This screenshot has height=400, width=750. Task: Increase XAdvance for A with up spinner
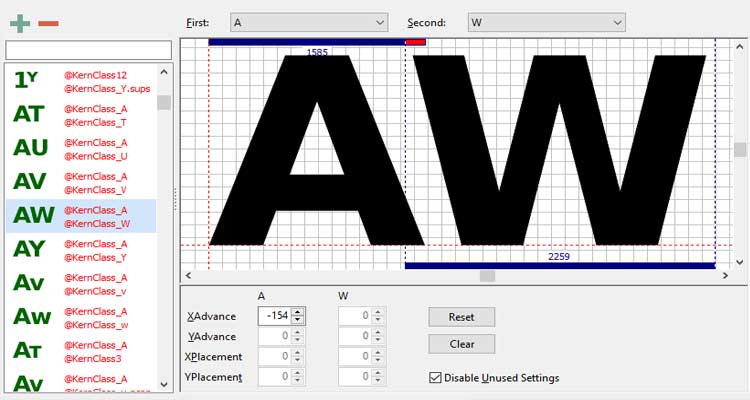298,311
